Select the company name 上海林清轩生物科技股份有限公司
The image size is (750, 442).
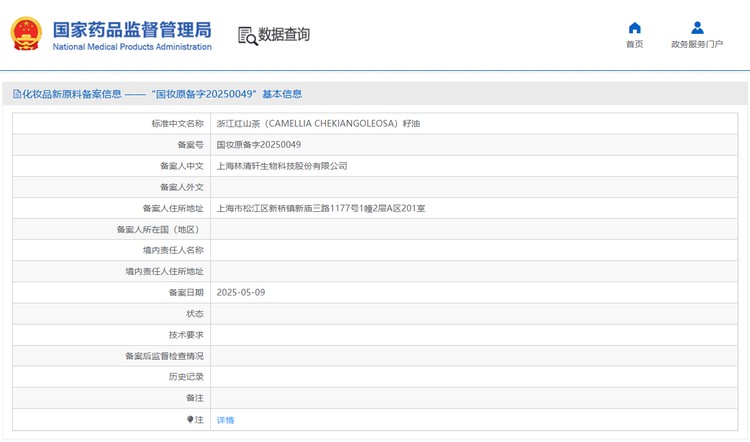(282, 166)
